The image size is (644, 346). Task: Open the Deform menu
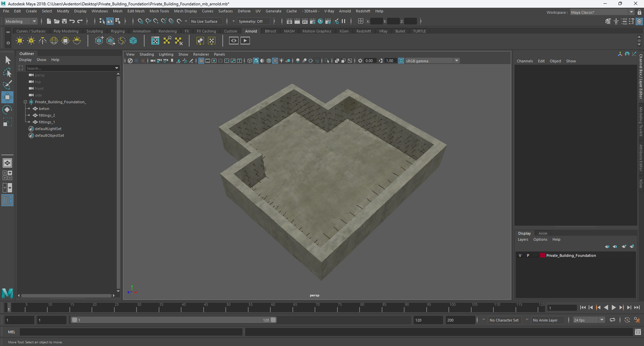(244, 11)
